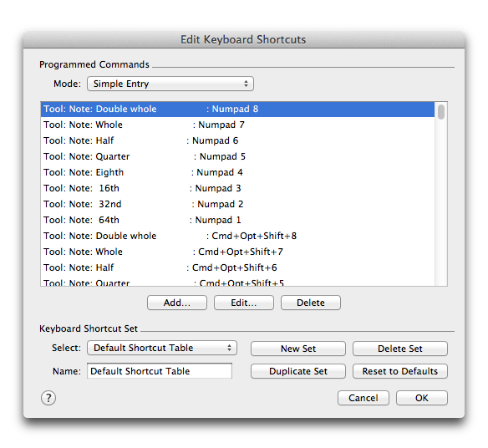This screenshot has width=488, height=448.
Task: Open the Mode dropdown showing Simple Entry
Action: [170, 84]
